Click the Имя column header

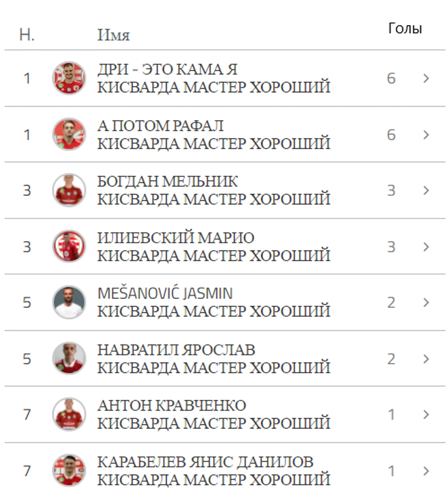pyautogui.click(x=113, y=35)
